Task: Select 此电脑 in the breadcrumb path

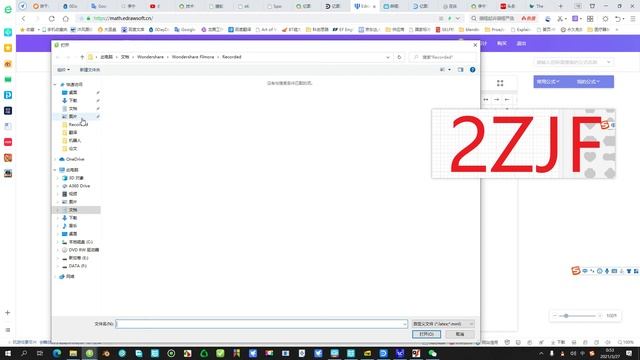Action: point(107,57)
